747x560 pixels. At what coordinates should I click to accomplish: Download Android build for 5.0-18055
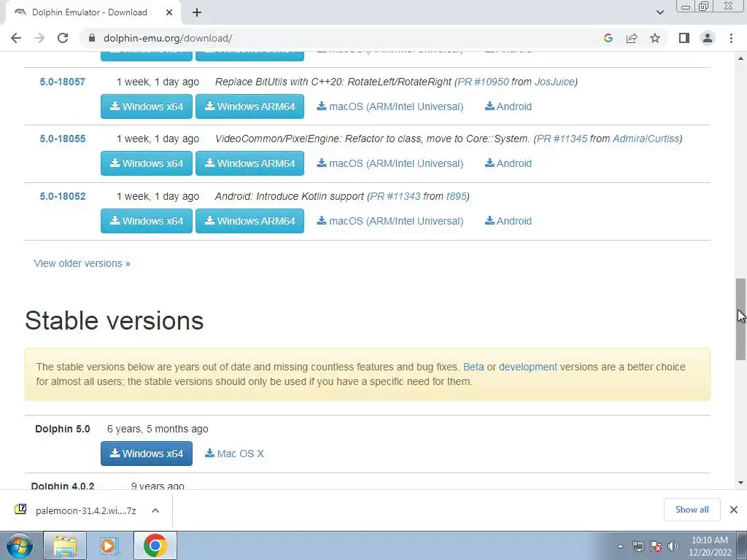(508, 163)
